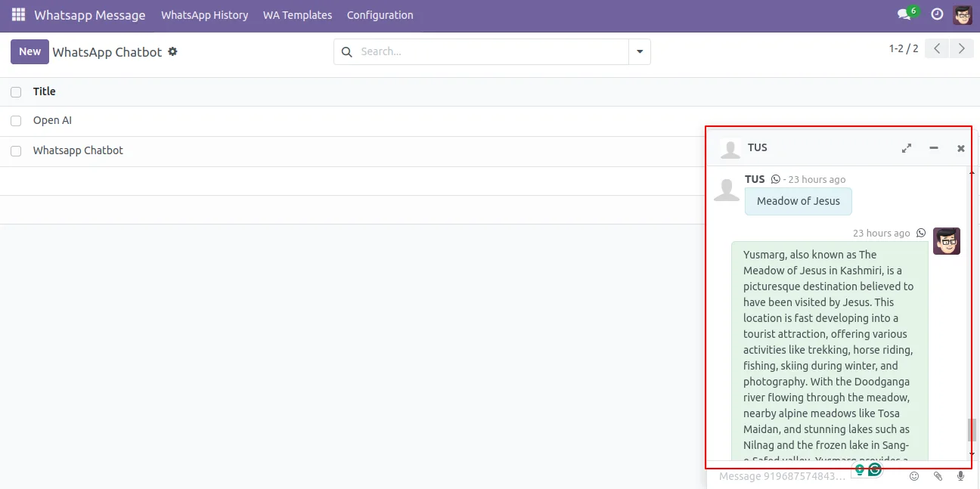Tick the Open AI row checkbox

[16, 121]
